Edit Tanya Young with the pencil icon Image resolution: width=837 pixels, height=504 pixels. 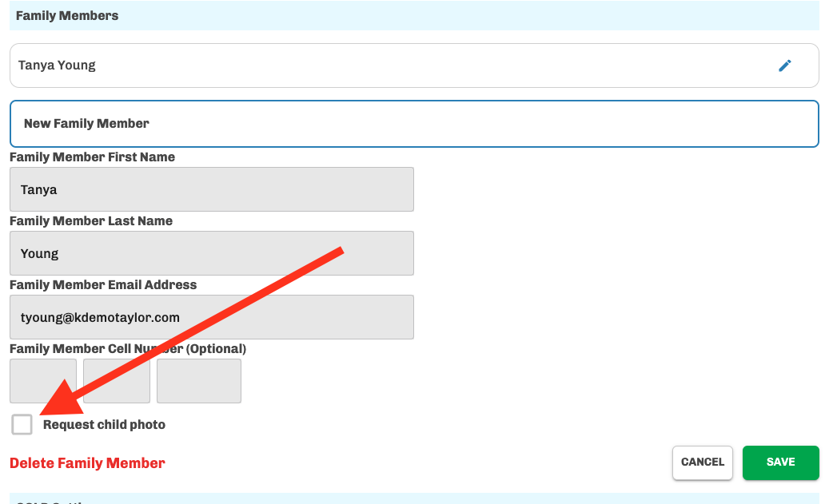coord(784,65)
